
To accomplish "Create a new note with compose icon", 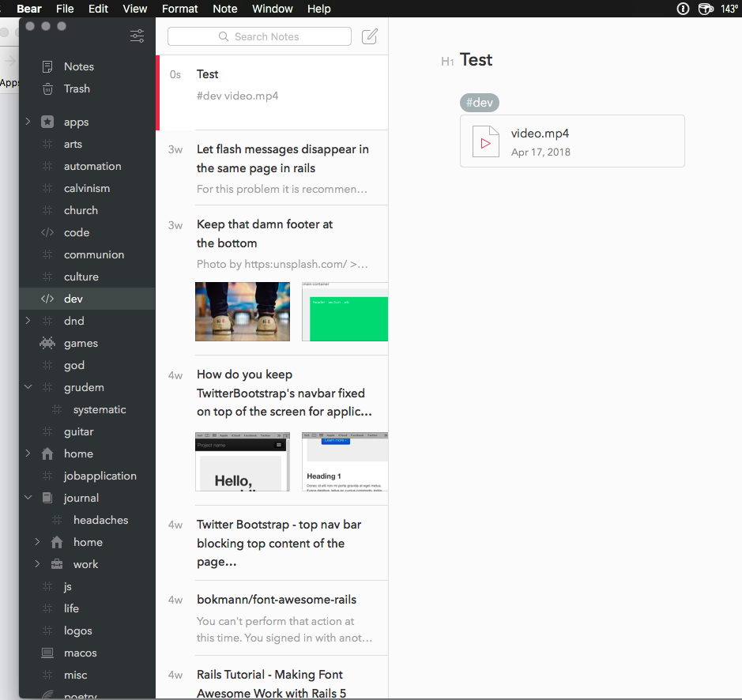I will click(370, 36).
